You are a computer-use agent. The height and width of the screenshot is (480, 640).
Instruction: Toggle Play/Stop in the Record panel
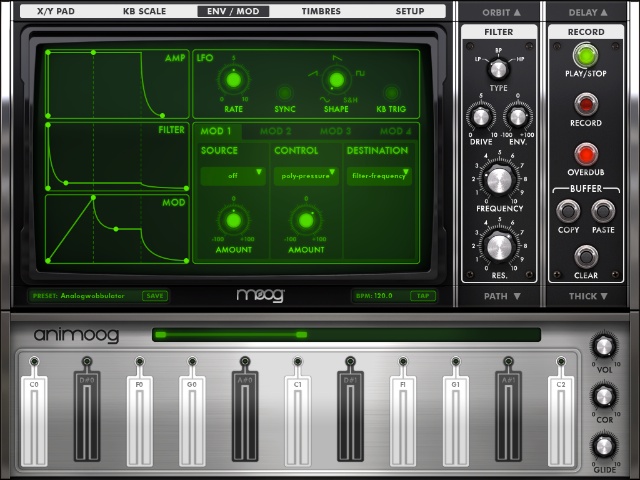point(585,56)
